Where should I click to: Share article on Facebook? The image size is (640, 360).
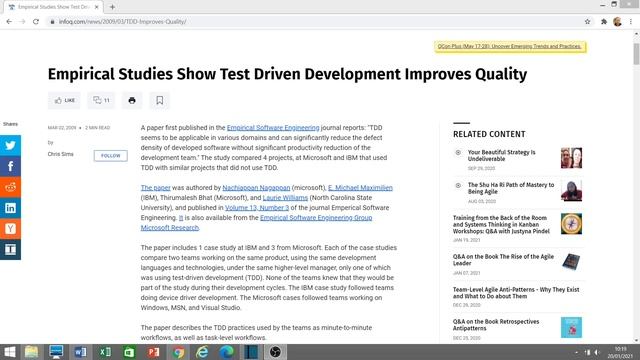[10, 166]
